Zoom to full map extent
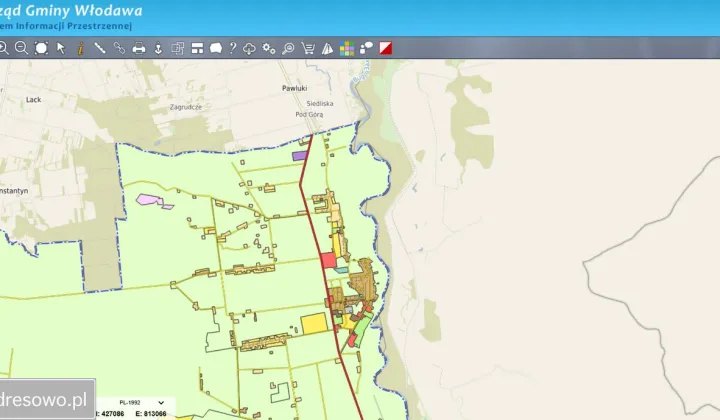Image resolution: width=720 pixels, height=420 pixels. 41,48
